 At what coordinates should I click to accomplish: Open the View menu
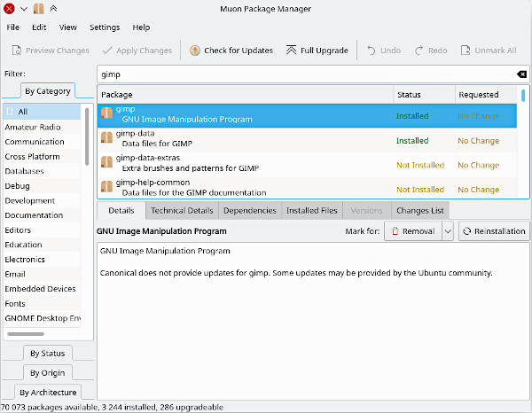coord(68,27)
